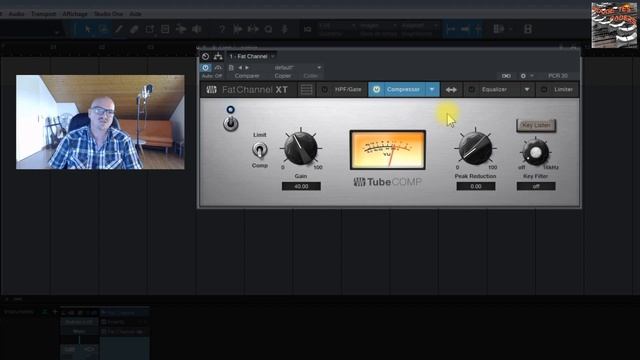Image resolution: width=640 pixels, height=360 pixels.
Task: Toggle the plugin activate power button
Action: tap(205, 68)
